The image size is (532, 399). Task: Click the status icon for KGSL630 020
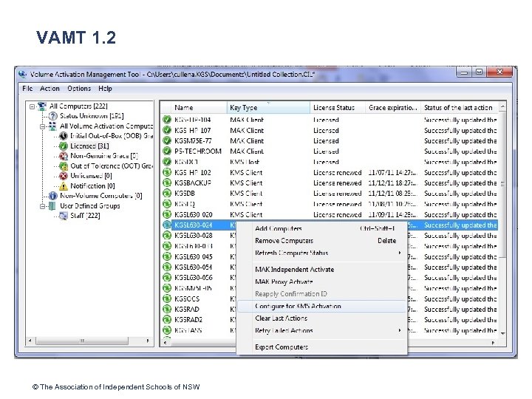click(166, 214)
